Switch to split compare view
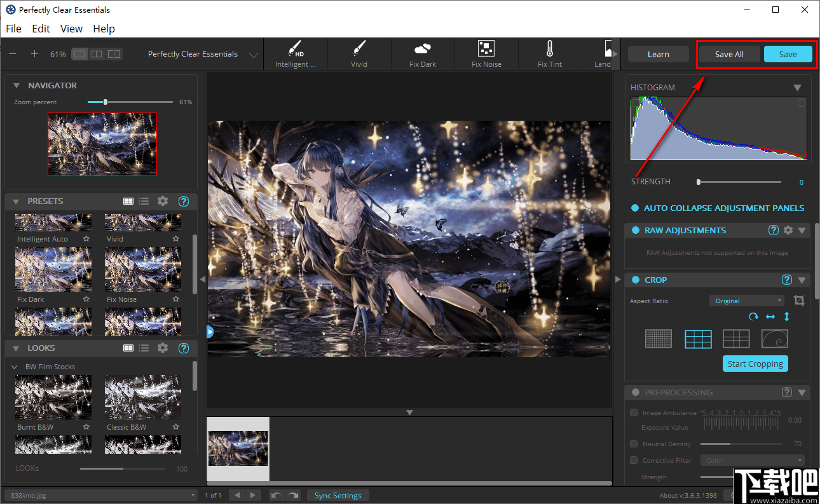 pos(114,54)
